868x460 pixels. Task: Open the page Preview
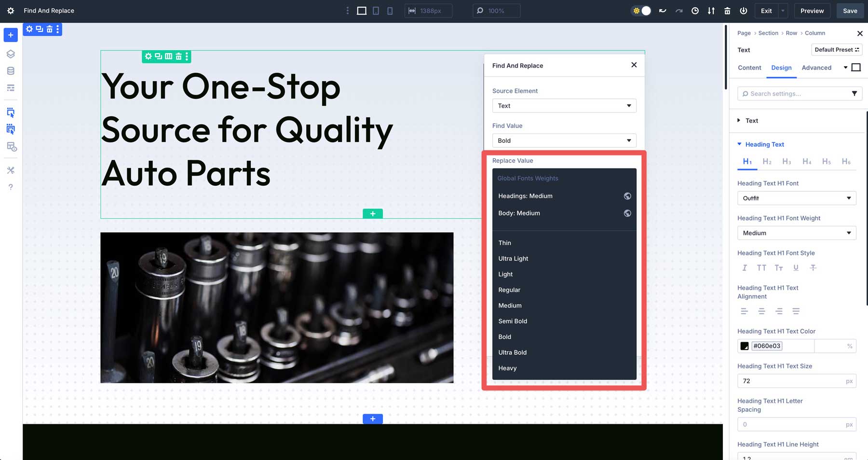tap(812, 10)
